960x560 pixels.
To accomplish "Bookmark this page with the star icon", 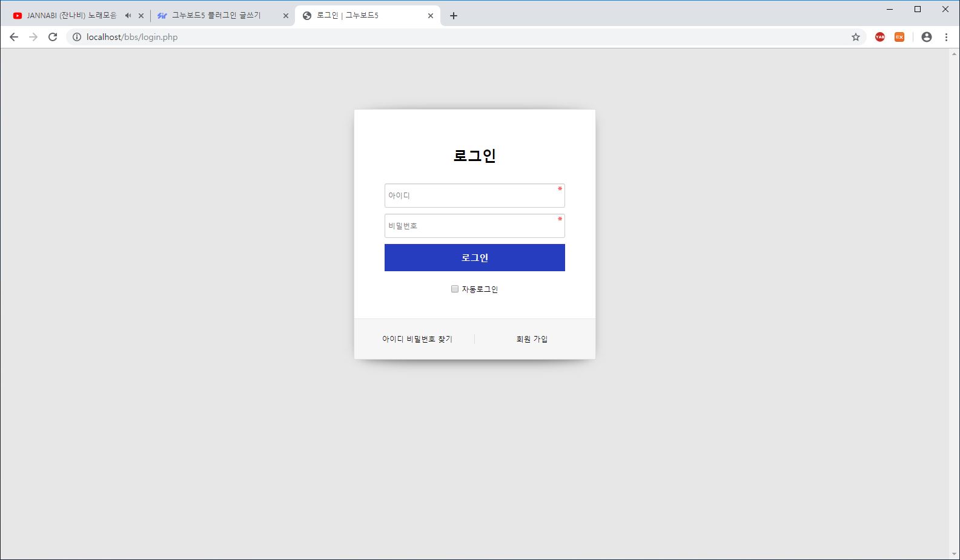I will 855,37.
